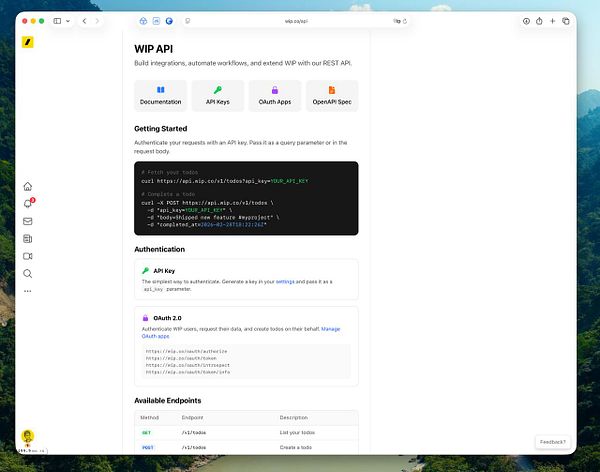This screenshot has height=472, width=600.
Task: Open the OpenAPI Spec card
Action: 332,96
